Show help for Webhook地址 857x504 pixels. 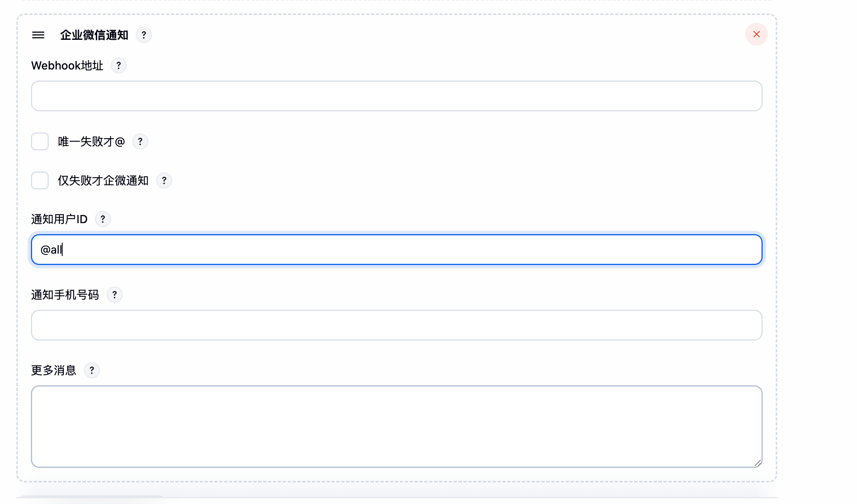tap(119, 65)
